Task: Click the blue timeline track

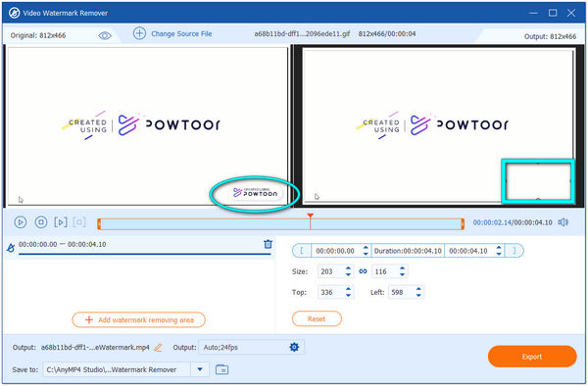Action: click(x=280, y=224)
